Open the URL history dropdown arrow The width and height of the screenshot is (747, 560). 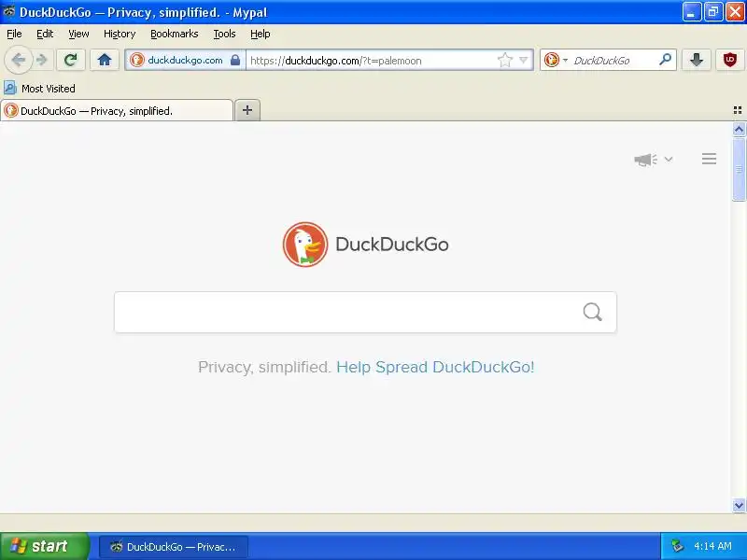(524, 60)
